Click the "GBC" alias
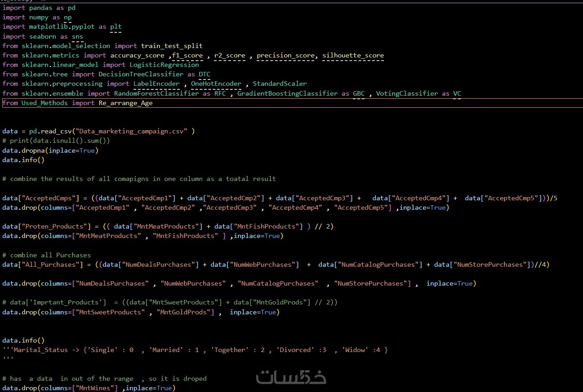Screen dimensions: 583x392 359,93
